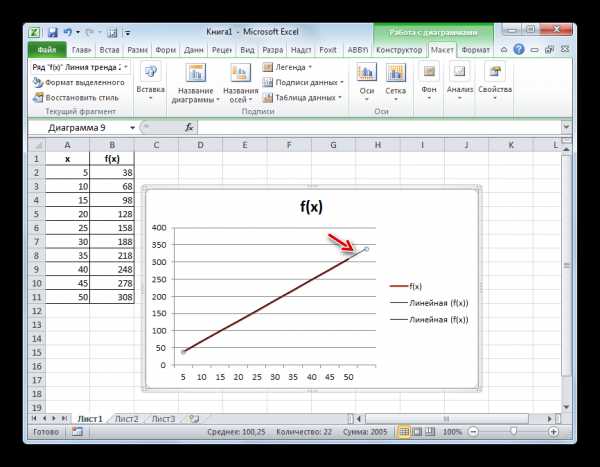Image resolution: width=600 pixels, height=467 pixels.
Task: Click first sheet navigation arrow
Action: click(34, 419)
